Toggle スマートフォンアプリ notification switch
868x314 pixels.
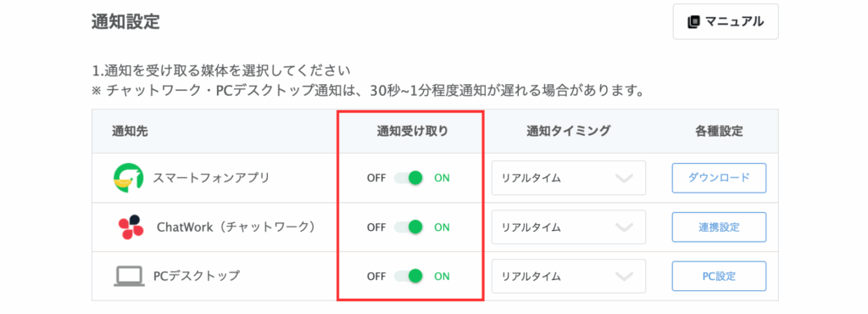coord(409,177)
